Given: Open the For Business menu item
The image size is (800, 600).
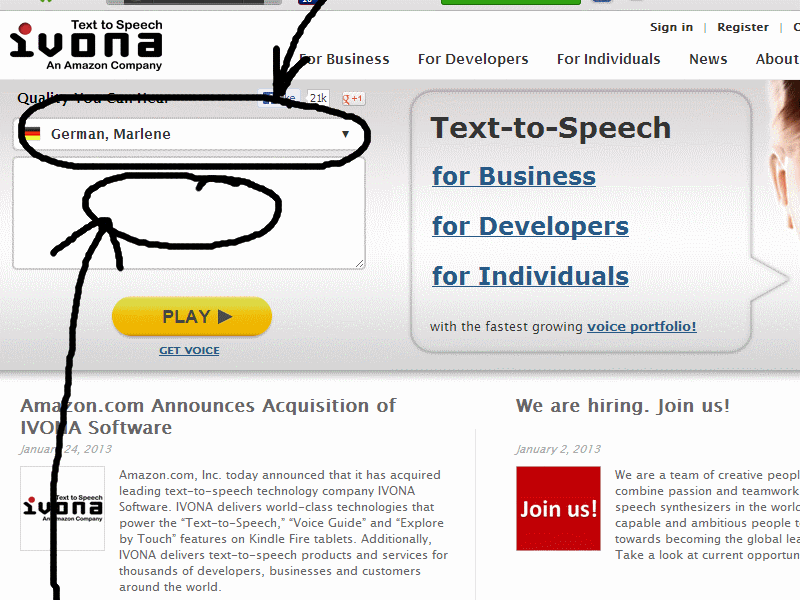Looking at the screenshot, I should coord(344,59).
